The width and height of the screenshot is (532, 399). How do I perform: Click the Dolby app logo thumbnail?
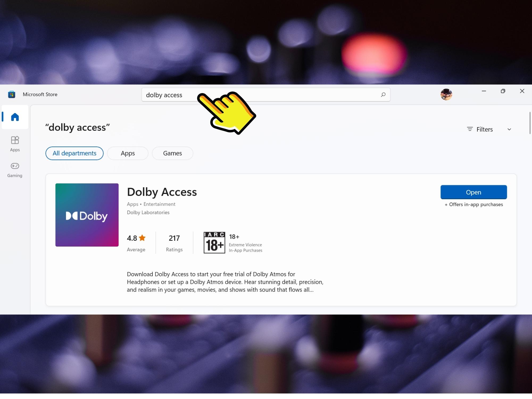pos(87,215)
